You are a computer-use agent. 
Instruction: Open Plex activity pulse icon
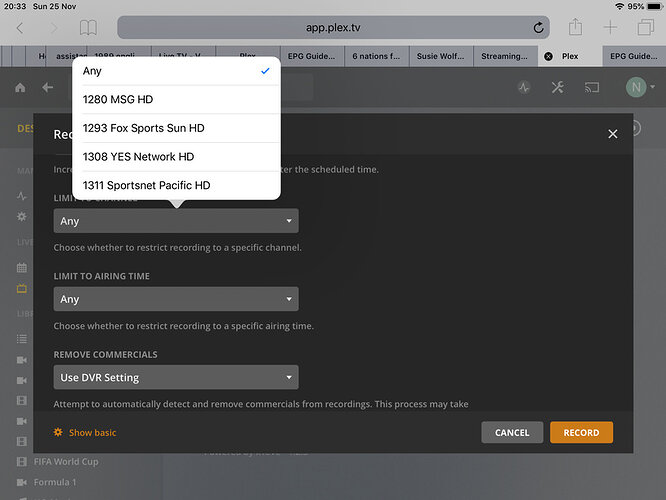(524, 88)
